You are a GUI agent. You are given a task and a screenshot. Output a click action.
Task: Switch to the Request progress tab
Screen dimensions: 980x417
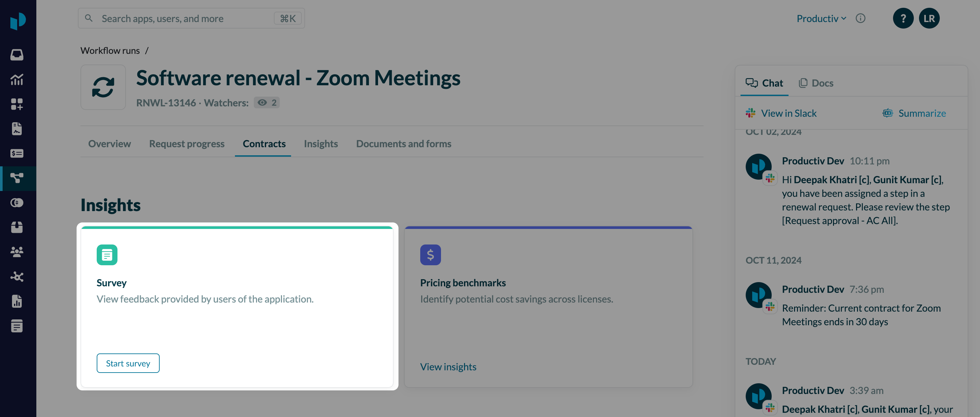[x=186, y=144]
